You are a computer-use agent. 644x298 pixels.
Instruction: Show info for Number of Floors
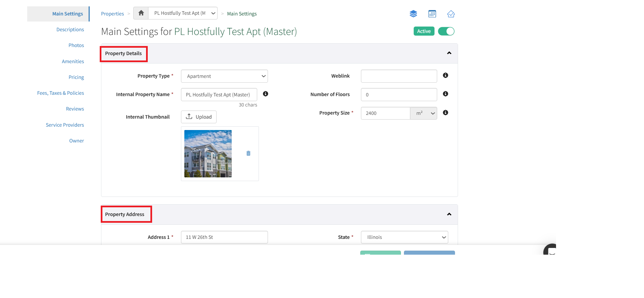[446, 94]
